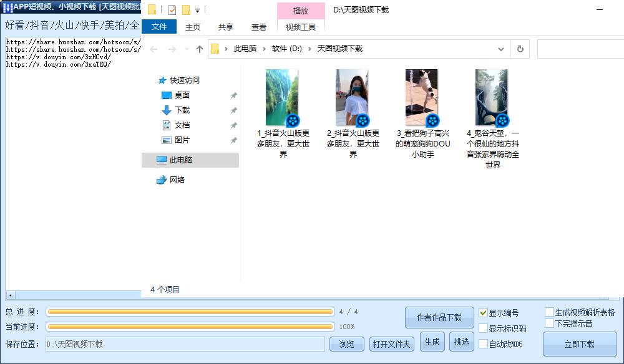Image resolution: width=624 pixels, height=364 pixels.
Task: Click the 作者作品下载 button
Action: click(x=439, y=317)
